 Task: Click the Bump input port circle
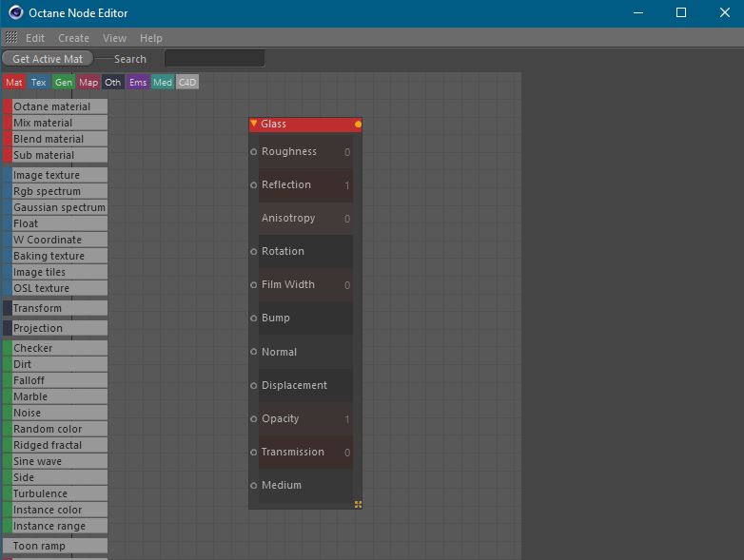[x=253, y=318]
